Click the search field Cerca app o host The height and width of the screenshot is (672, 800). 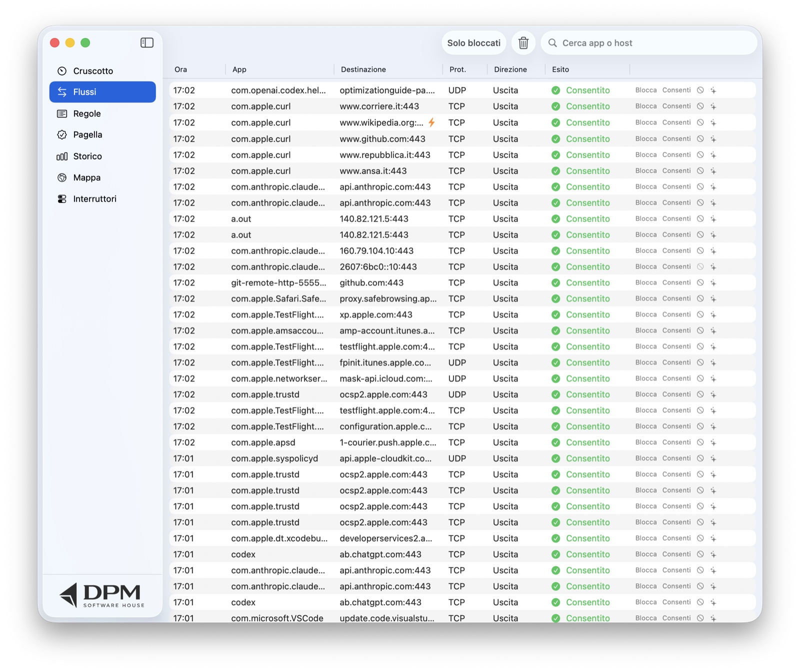[649, 43]
